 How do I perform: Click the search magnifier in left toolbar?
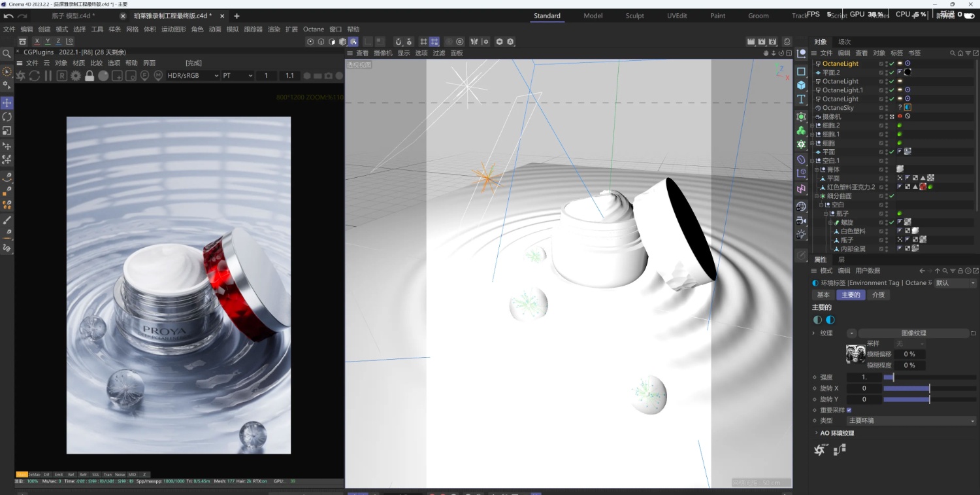point(7,54)
